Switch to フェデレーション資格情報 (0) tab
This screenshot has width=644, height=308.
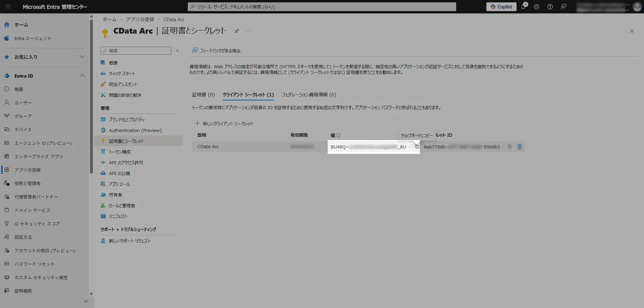pyautogui.click(x=309, y=95)
